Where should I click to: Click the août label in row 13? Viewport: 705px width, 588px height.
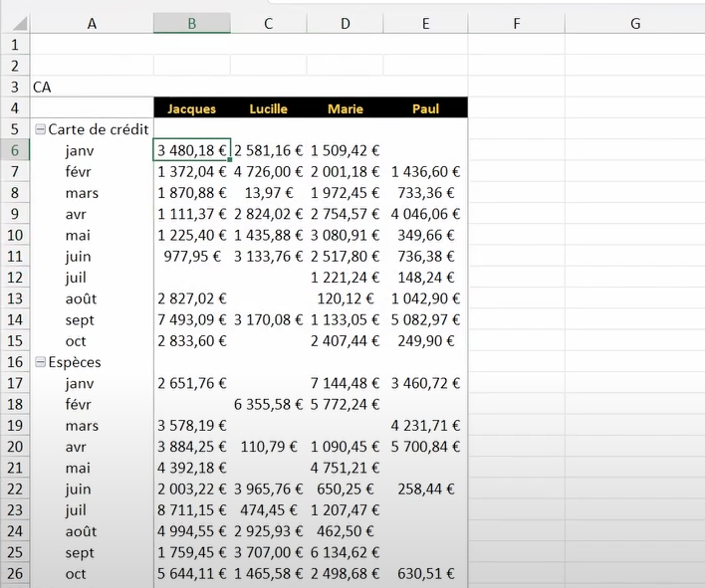pos(81,298)
